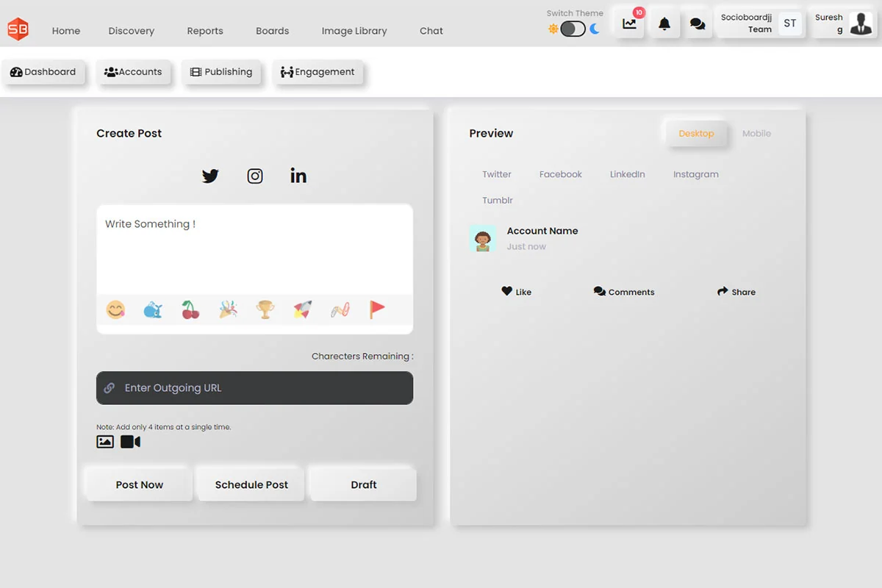Image resolution: width=882 pixels, height=588 pixels.
Task: Insert the trophy emoji
Action: coord(265,310)
